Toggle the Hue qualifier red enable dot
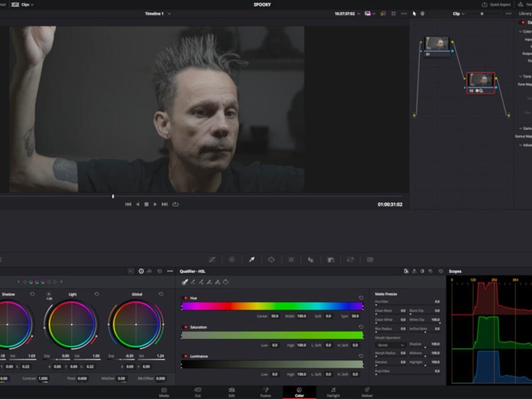This screenshot has height=399, width=532. click(186, 298)
